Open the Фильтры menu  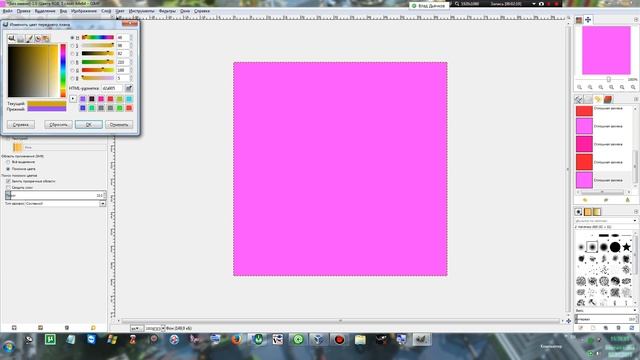[167, 11]
